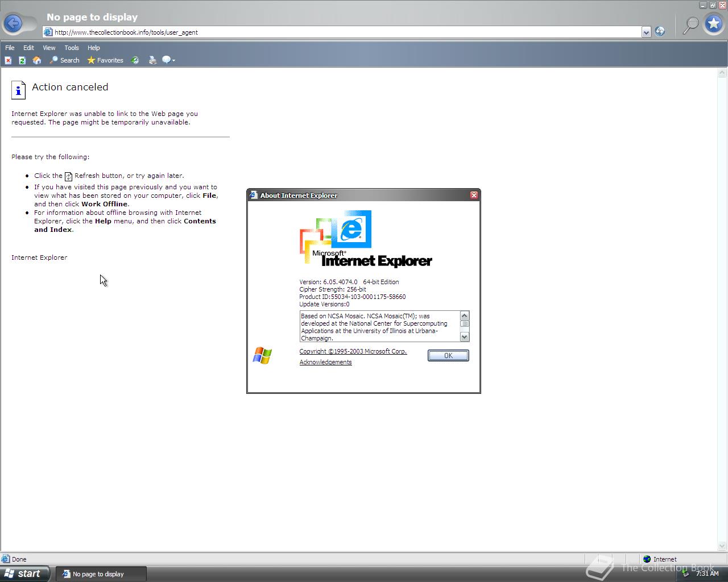The image size is (728, 582).
Task: Click OK in About Internet Explorer dialog
Action: 448,355
